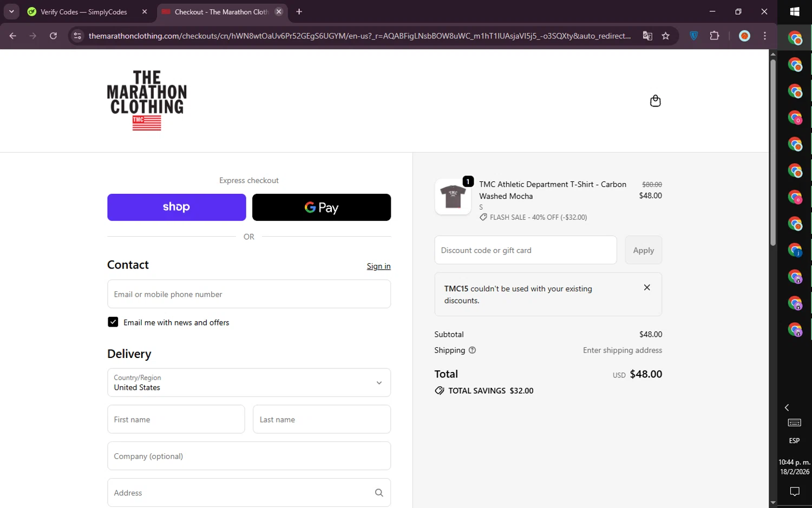The width and height of the screenshot is (812, 508).
Task: Open the shopping bag cart icon
Action: [655, 101]
